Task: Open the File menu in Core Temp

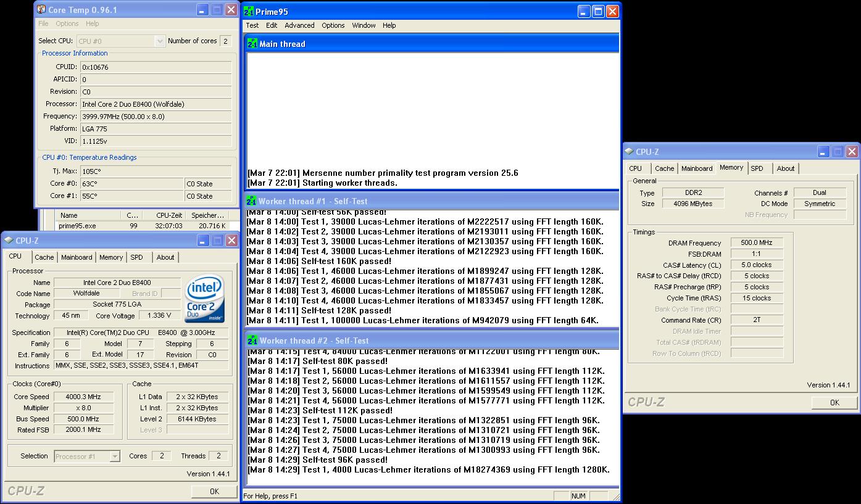Action: (x=43, y=23)
